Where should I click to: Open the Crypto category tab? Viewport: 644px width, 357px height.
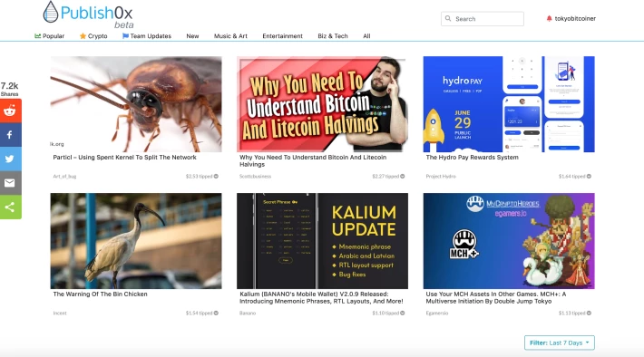93,36
